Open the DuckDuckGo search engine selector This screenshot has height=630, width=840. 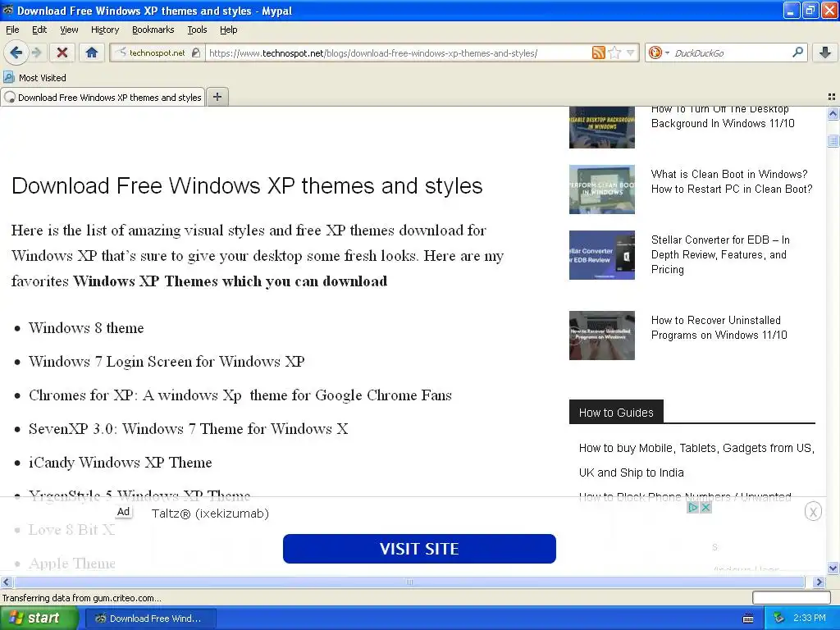click(x=658, y=52)
